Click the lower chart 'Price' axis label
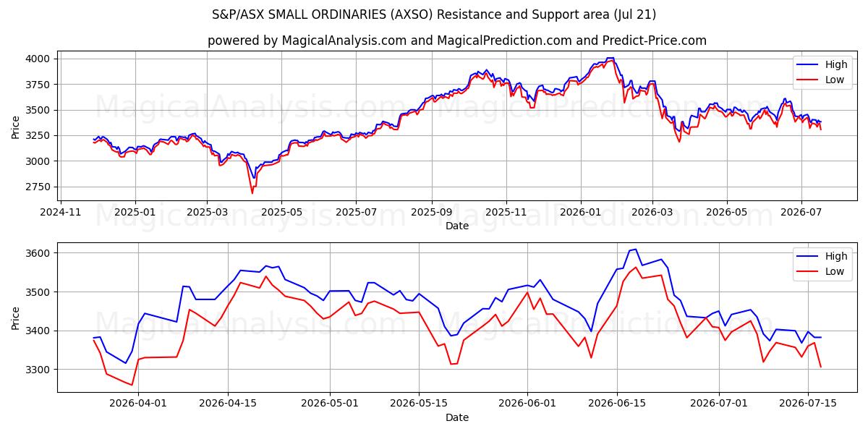The image size is (868, 434). click(x=16, y=317)
